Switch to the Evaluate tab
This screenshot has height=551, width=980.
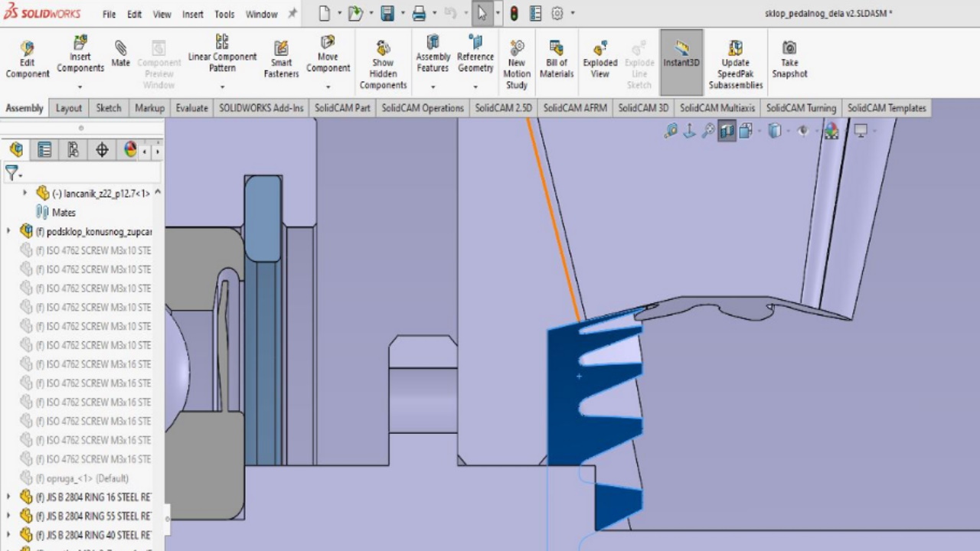click(x=191, y=108)
